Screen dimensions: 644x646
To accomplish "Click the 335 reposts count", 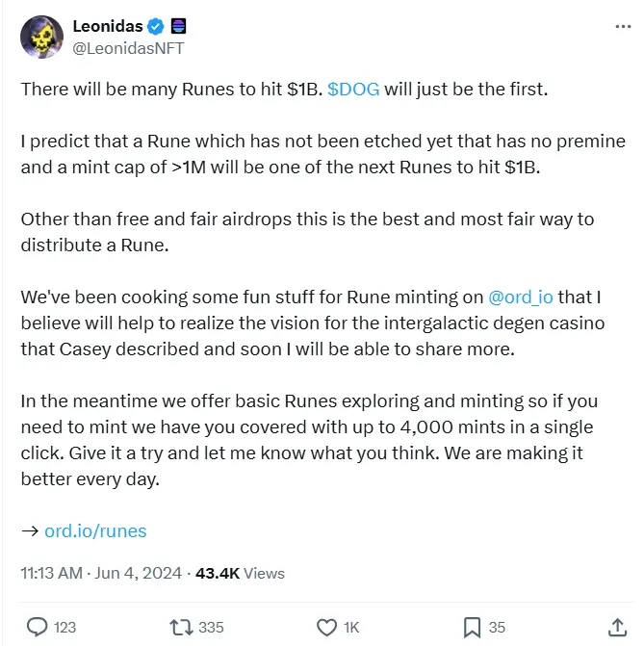I will click(x=210, y=627).
